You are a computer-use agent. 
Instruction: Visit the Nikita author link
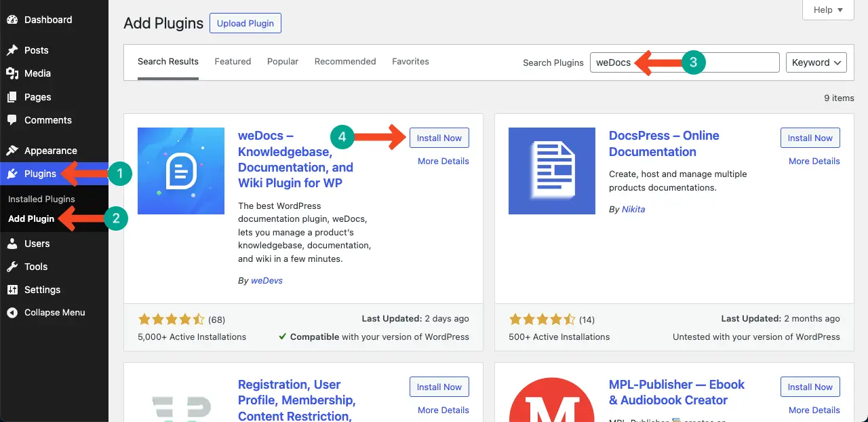click(633, 210)
